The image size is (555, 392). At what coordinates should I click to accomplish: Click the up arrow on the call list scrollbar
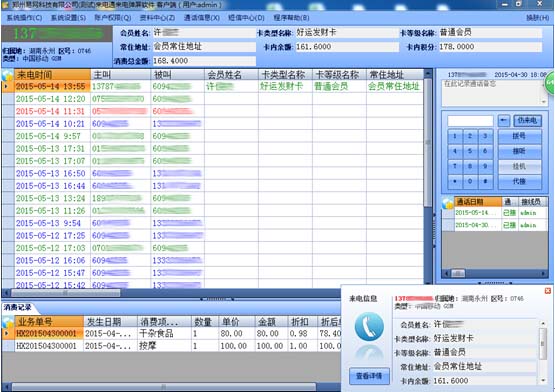click(x=428, y=73)
